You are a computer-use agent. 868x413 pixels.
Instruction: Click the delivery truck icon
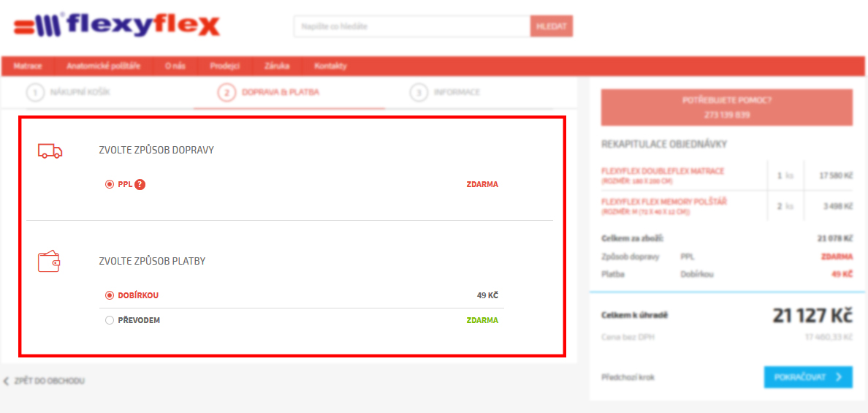50,151
